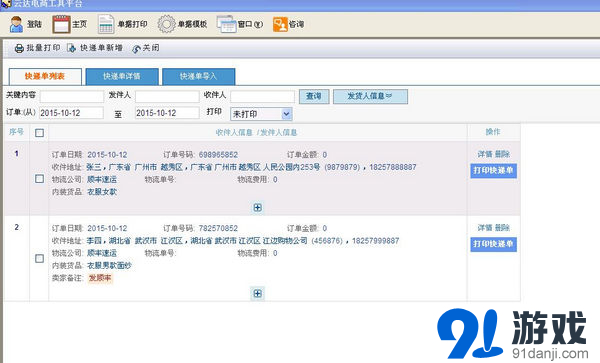Click 顺丰速运 in order 1
Image resolution: width=600 pixels, height=363 pixels.
coord(102,179)
